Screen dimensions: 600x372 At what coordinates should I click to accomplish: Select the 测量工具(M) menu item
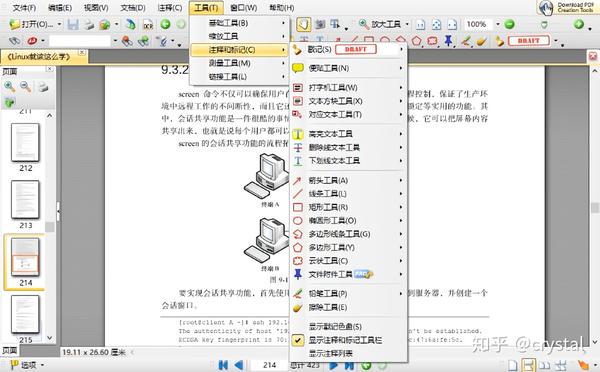[239, 63]
